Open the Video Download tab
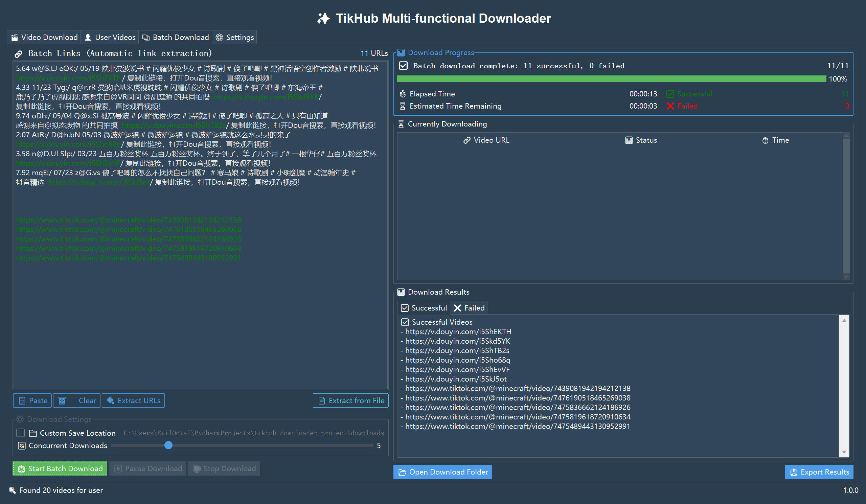The height and width of the screenshot is (504, 866). pos(44,37)
